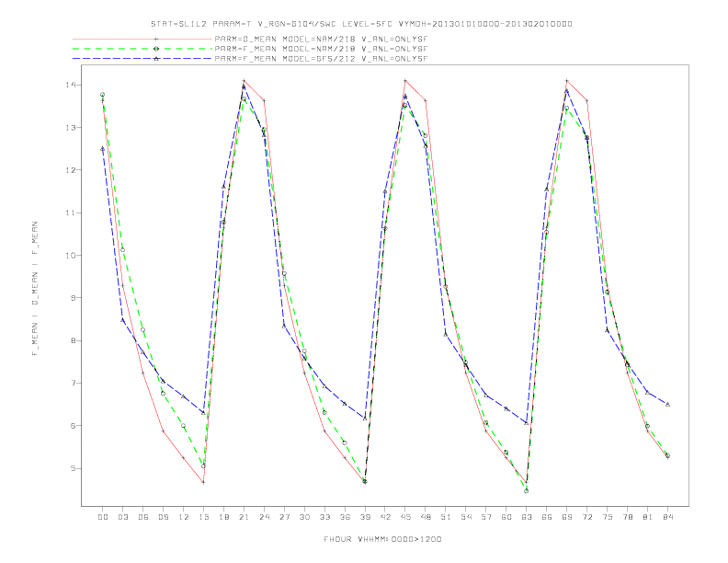
Task: Click x-axis forecast hour label 00
Action: [x=103, y=517]
